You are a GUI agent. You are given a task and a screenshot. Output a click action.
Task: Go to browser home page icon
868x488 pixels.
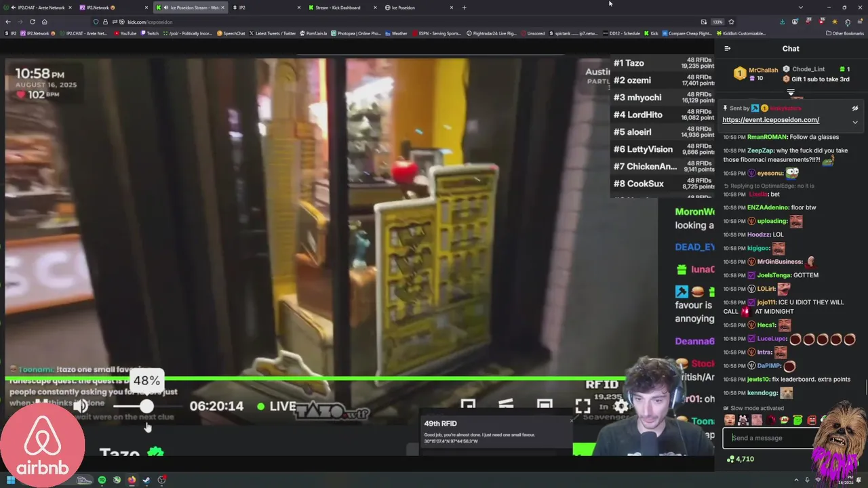pyautogui.click(x=45, y=22)
